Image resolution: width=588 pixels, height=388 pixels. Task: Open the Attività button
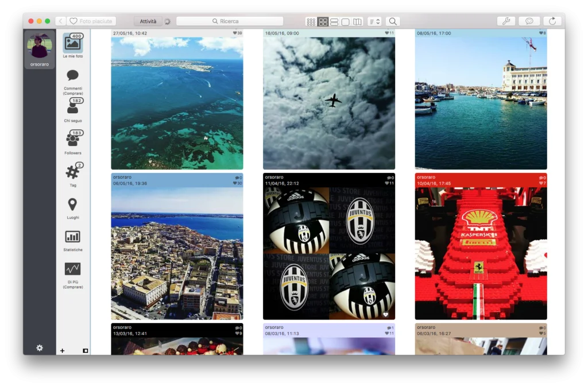tap(148, 21)
